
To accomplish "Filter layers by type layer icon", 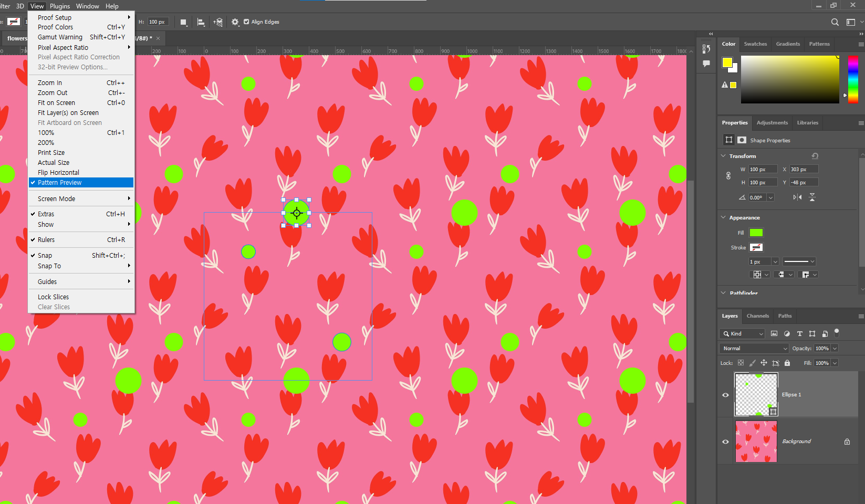I will (x=799, y=334).
